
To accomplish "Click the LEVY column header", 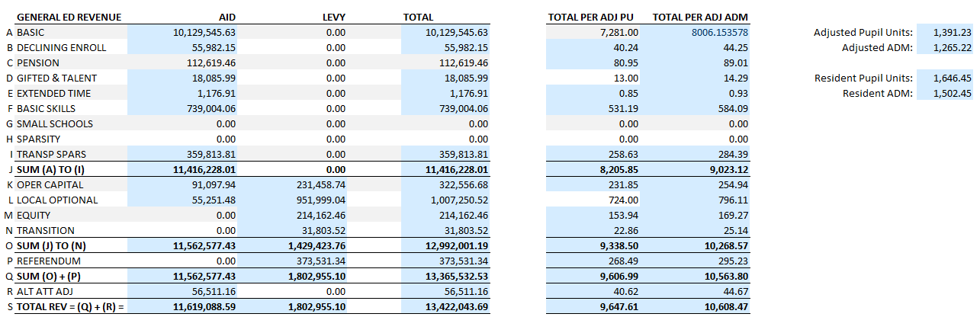I will pos(333,17).
